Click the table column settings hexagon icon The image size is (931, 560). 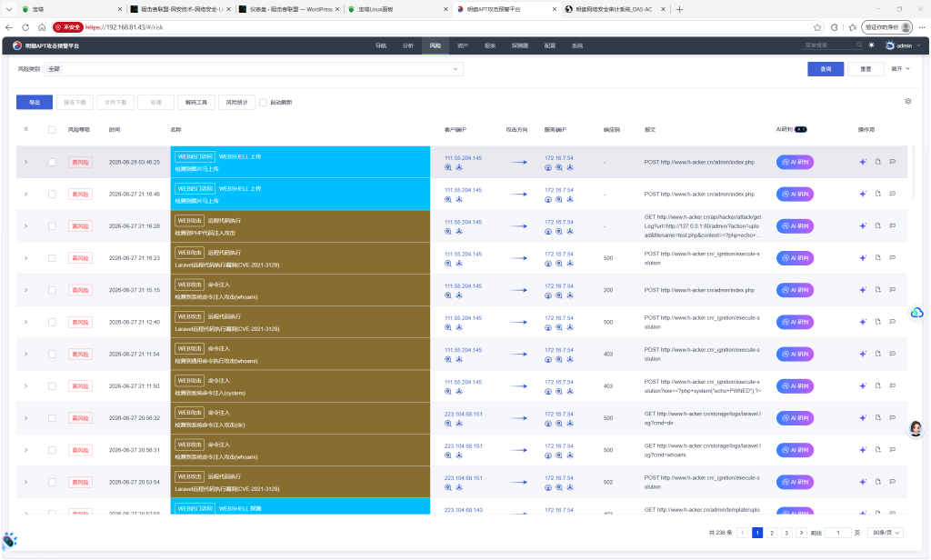pyautogui.click(x=908, y=102)
